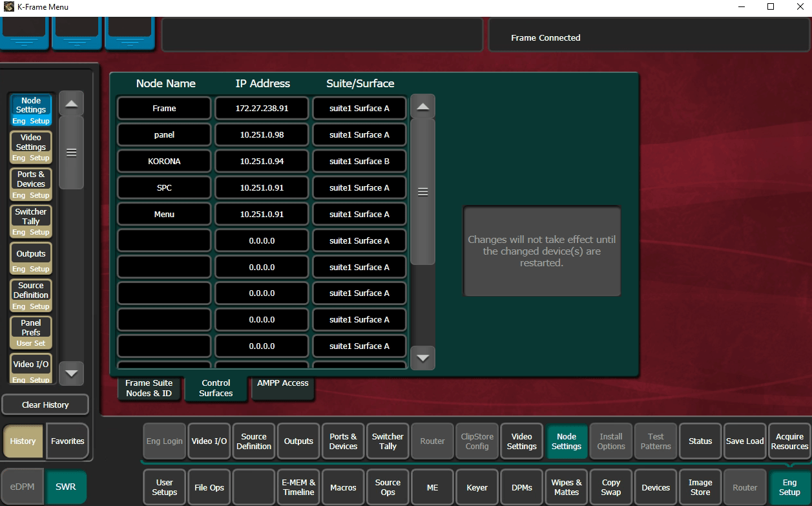Open the User Setups menu

click(x=165, y=487)
